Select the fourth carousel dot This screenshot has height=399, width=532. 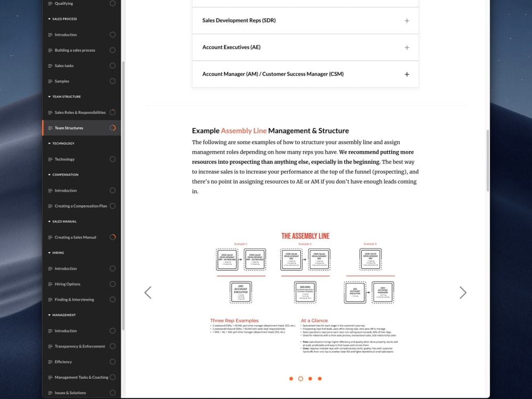click(320, 379)
